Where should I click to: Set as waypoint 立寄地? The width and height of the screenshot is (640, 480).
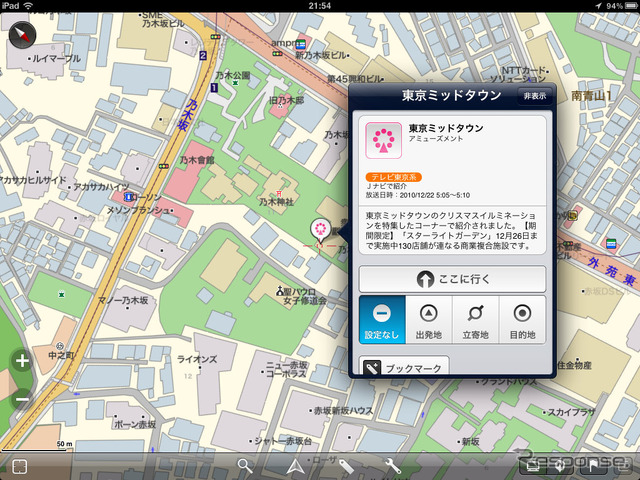point(476,320)
